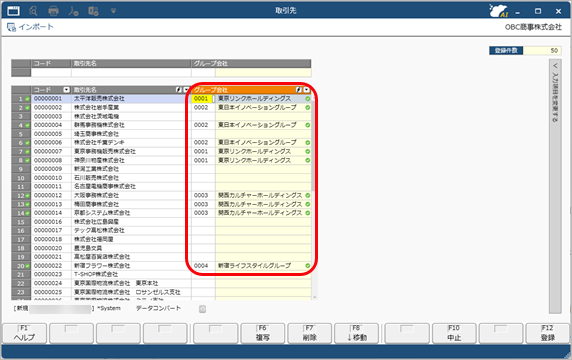Click the print preview magnifier icon
This screenshot has height=360, width=572.
click(33, 11)
